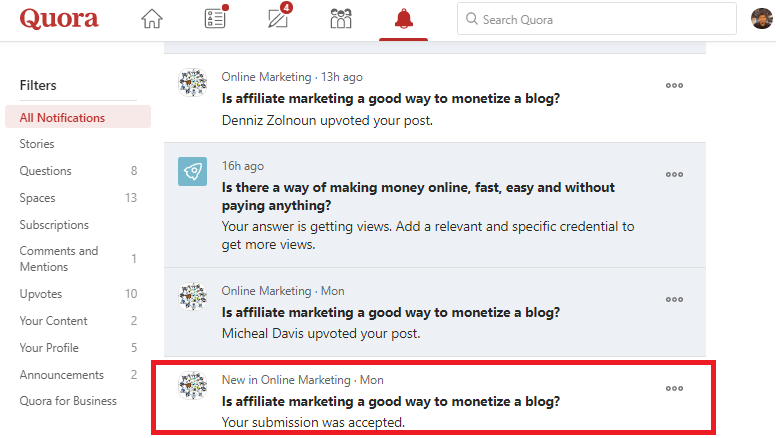The image size is (776, 438).
Task: Click the Notifications bell icon
Action: [x=403, y=19]
